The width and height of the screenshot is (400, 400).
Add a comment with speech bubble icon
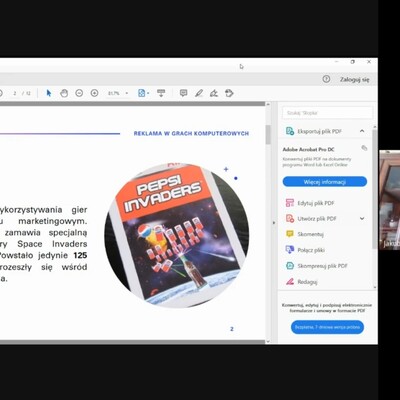point(183,93)
